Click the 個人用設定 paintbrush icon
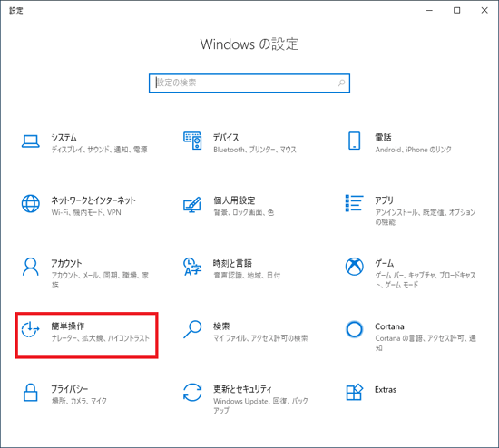 (192, 205)
